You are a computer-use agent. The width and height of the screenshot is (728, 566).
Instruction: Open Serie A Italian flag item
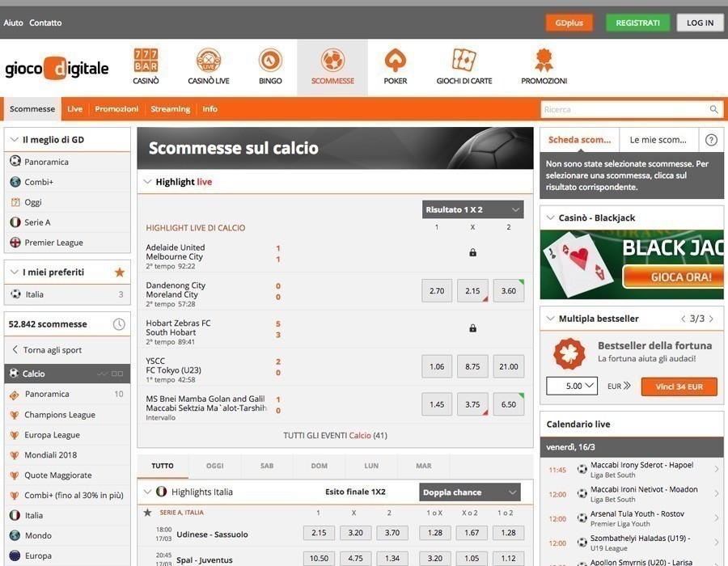coord(67,222)
